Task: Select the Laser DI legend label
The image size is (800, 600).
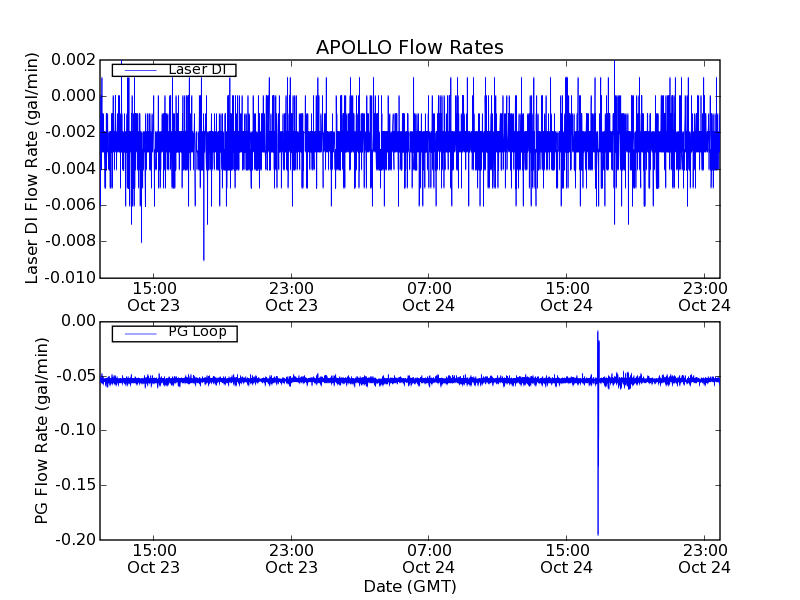Action: 198,69
